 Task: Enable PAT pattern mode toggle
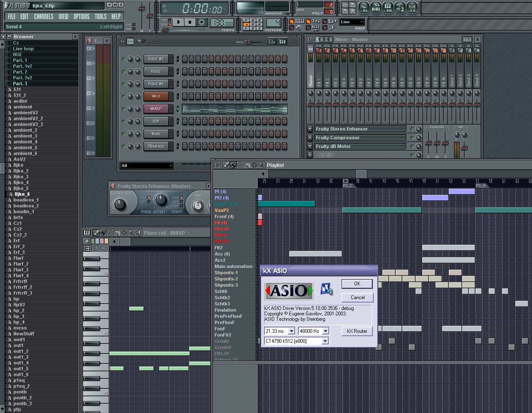coord(170,20)
